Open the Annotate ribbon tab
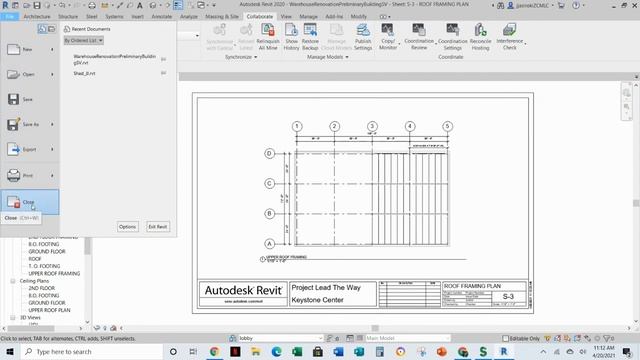The width and height of the screenshot is (640, 360). coord(162,17)
